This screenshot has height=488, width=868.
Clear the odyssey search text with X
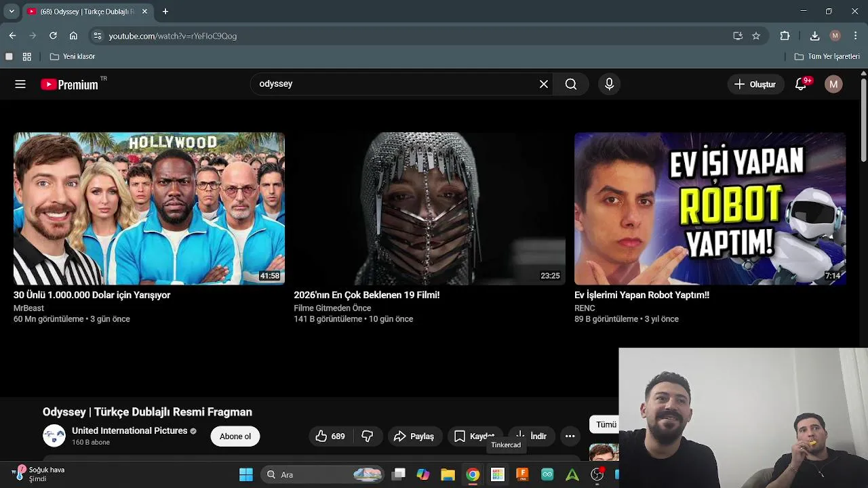pyautogui.click(x=544, y=84)
